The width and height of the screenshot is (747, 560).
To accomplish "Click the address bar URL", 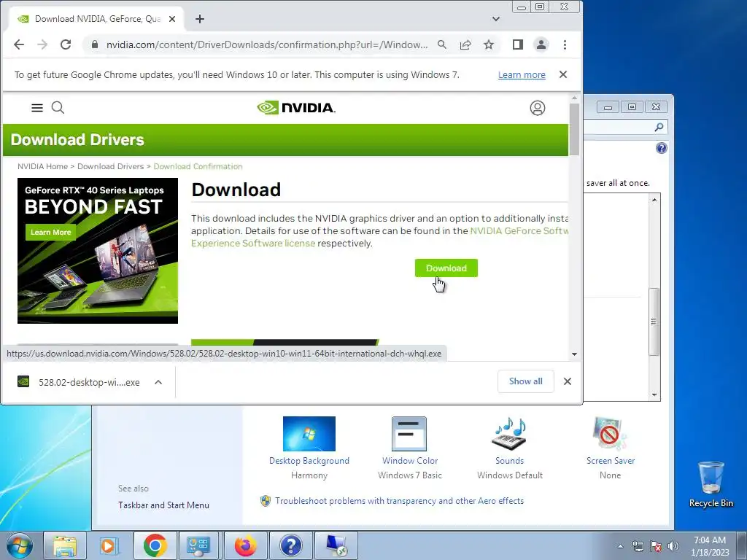I will (x=267, y=44).
